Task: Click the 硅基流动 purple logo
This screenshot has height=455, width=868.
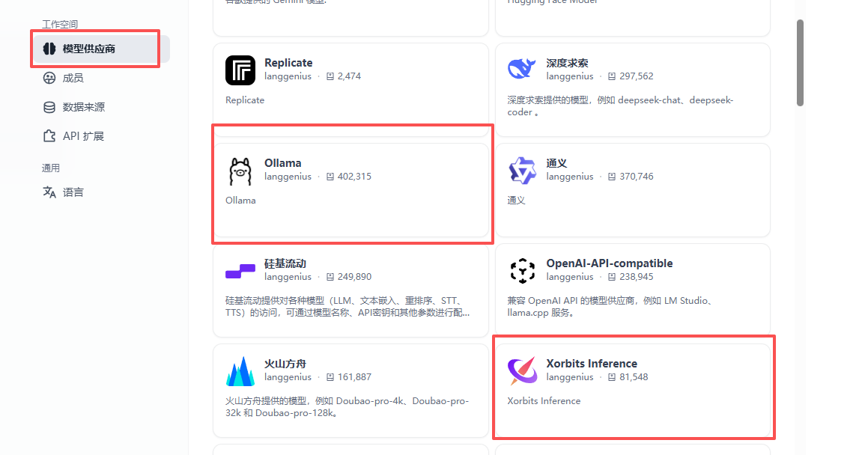Action: [x=240, y=271]
